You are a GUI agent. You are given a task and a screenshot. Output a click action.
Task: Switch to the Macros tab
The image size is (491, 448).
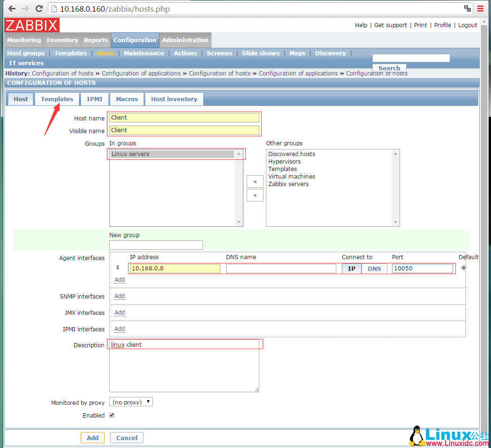(x=127, y=99)
